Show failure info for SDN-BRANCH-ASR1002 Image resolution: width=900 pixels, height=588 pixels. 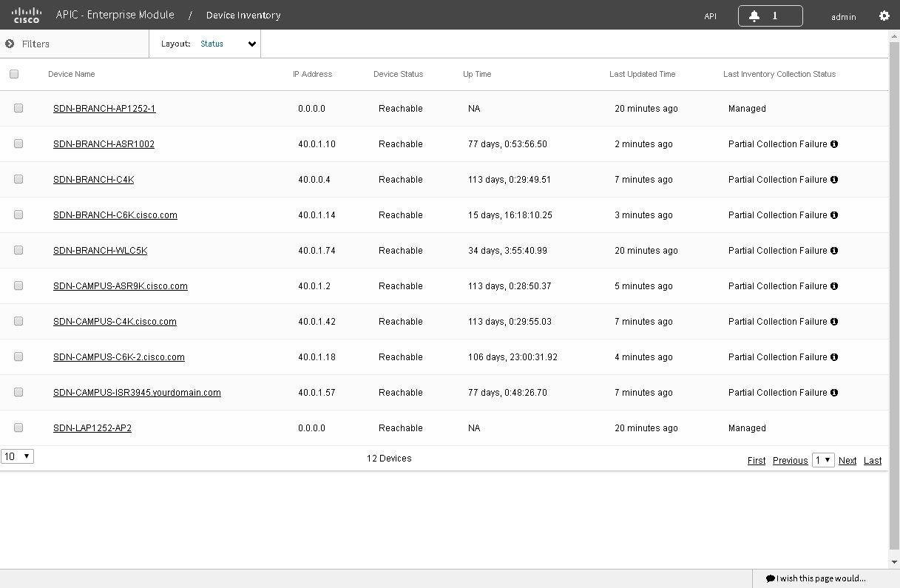834,144
